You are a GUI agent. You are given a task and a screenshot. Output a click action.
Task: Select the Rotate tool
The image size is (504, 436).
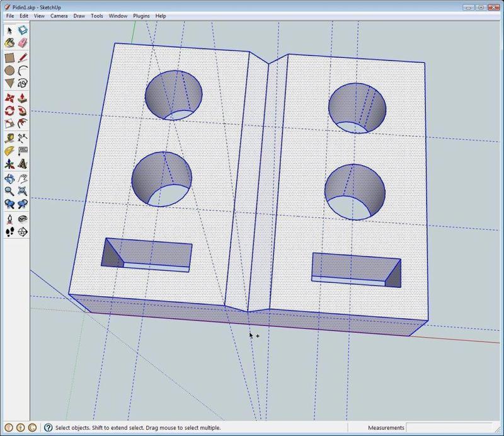(9, 111)
